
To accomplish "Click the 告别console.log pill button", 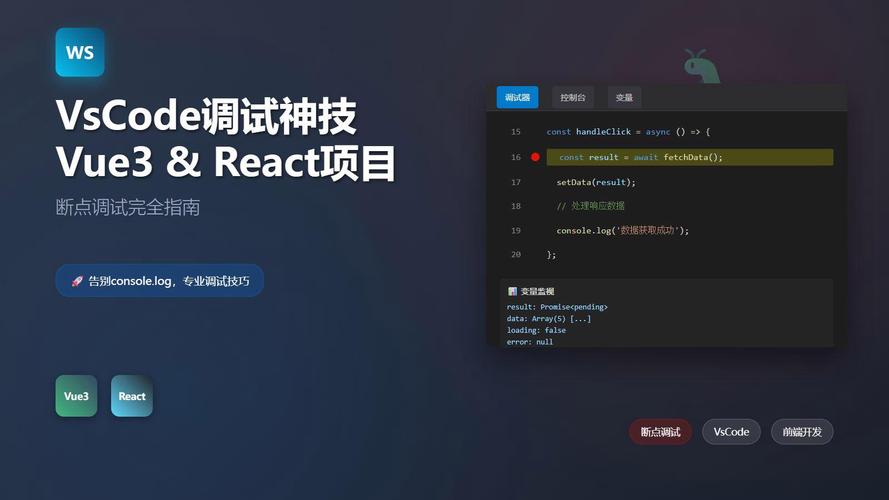I will pyautogui.click(x=160, y=281).
